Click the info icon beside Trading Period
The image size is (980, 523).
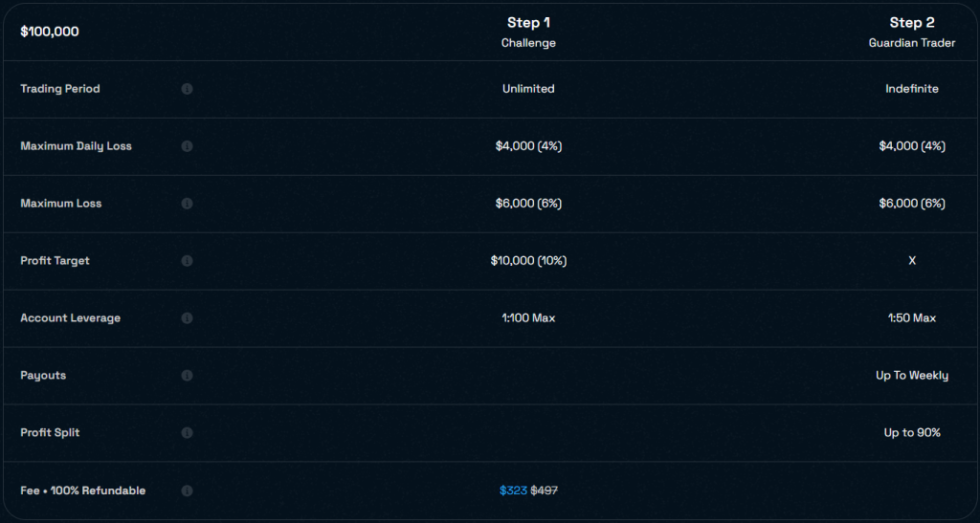[x=187, y=89]
